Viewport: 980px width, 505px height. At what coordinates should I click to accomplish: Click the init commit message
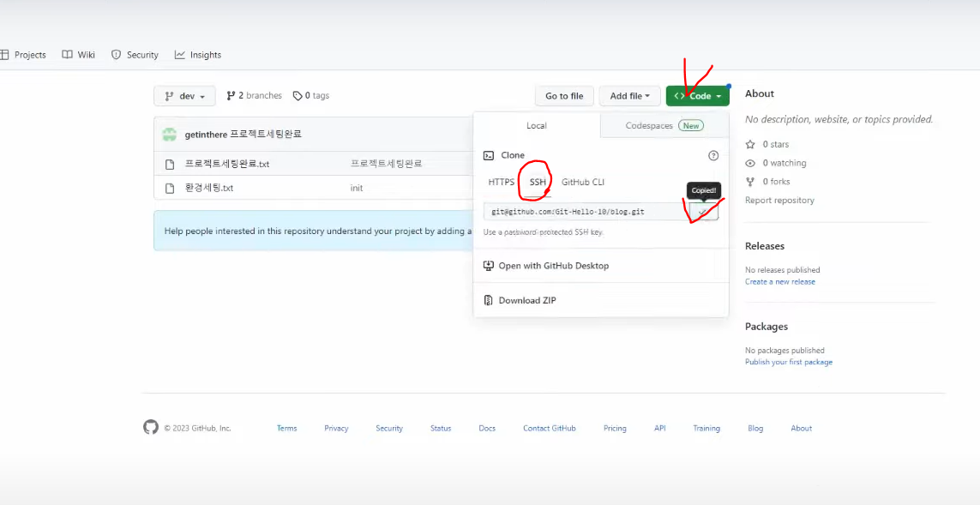357,188
